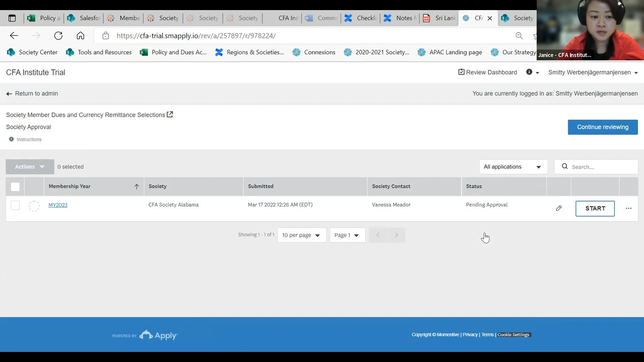
Task: Open Regions & Societies bookmark
Action: pyautogui.click(x=249, y=52)
